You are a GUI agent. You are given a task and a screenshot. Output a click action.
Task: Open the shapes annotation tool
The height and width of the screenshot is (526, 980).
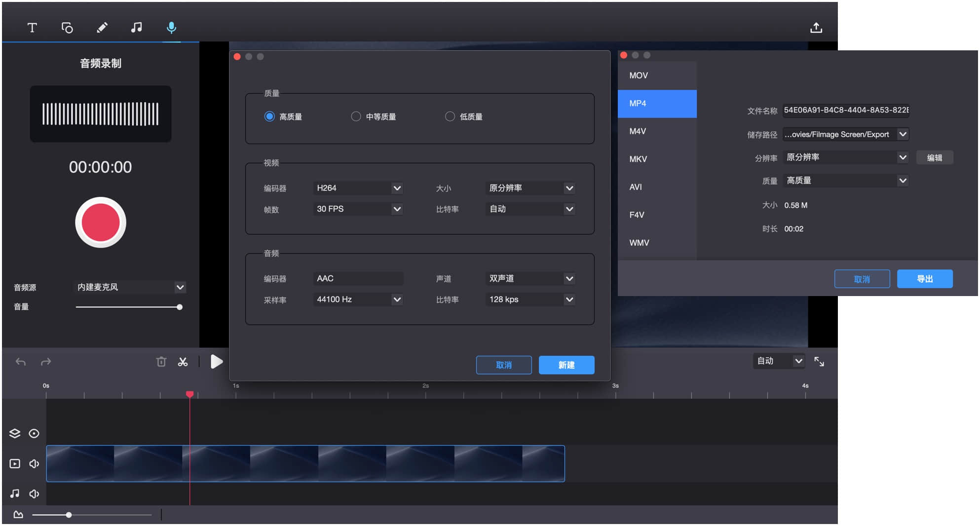(x=67, y=28)
